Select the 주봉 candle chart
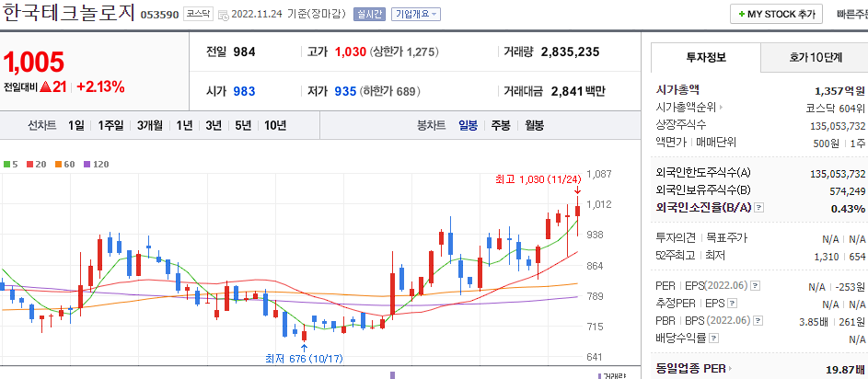 (x=501, y=125)
